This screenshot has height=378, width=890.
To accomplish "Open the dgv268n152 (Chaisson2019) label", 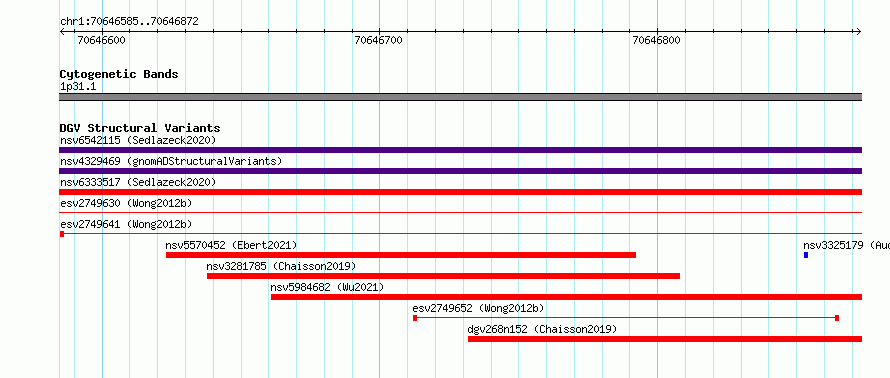I will point(542,329).
